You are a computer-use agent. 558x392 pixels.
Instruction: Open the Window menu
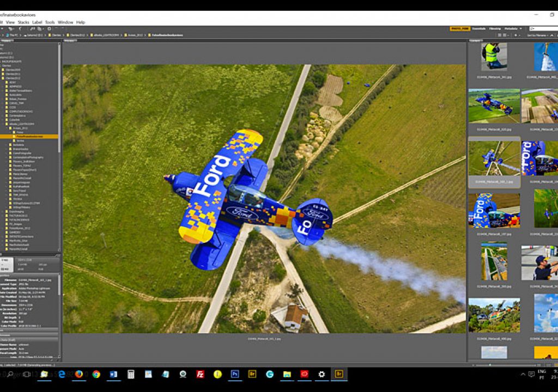pos(65,22)
